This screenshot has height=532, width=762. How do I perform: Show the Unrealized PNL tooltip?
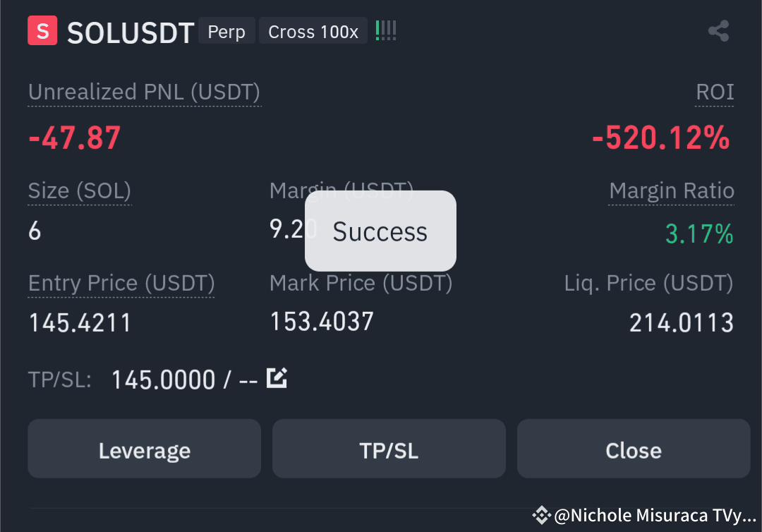click(x=144, y=92)
